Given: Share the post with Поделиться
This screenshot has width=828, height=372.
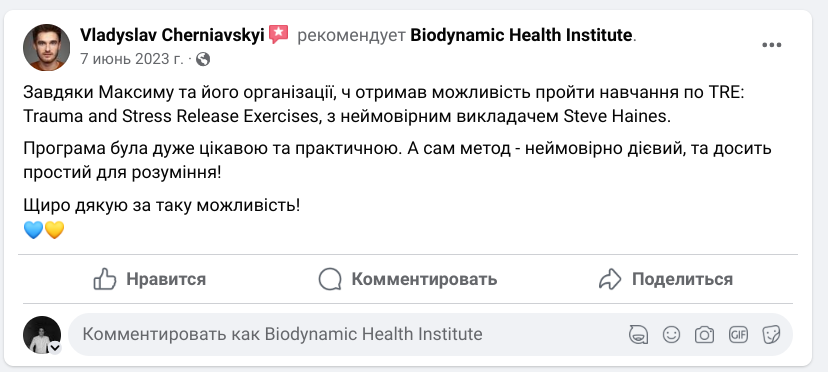Looking at the screenshot, I should (665, 279).
